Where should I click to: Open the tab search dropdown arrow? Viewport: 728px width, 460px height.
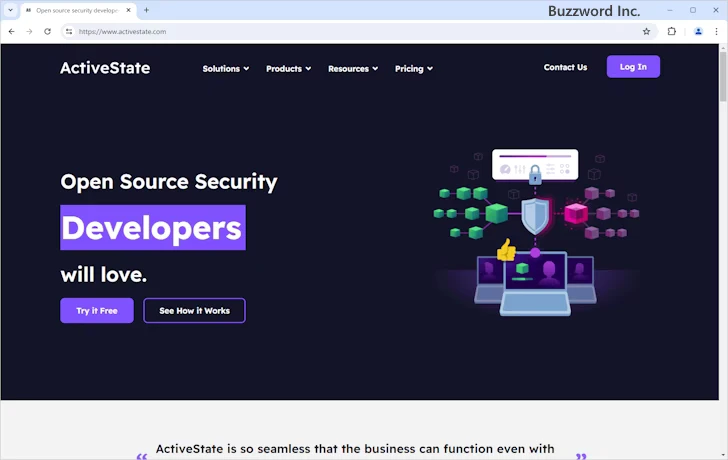[x=10, y=10]
